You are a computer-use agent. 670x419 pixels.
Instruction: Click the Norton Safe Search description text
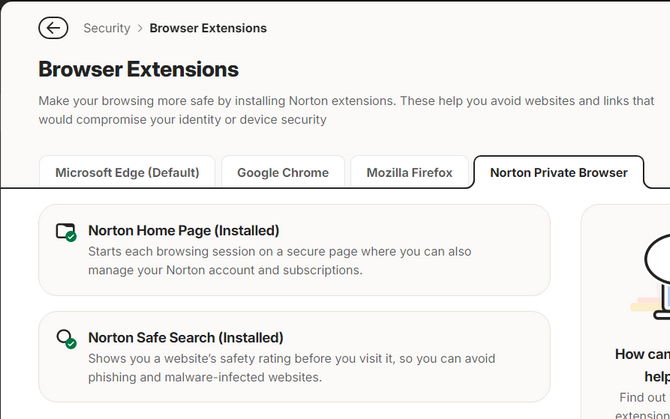tap(291, 368)
